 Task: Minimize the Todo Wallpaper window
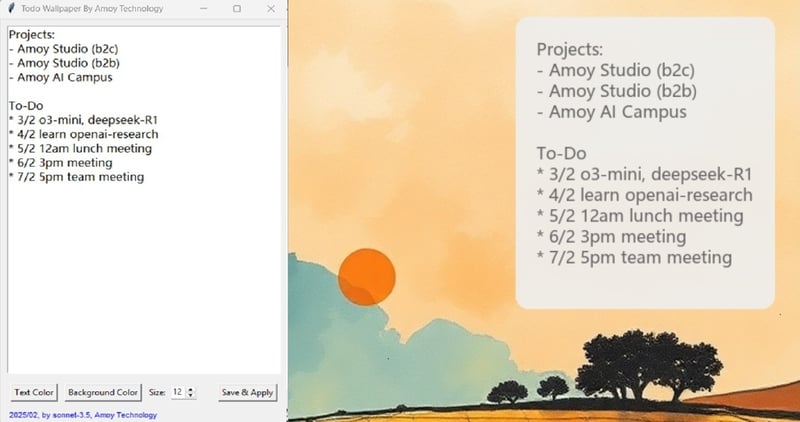203,8
